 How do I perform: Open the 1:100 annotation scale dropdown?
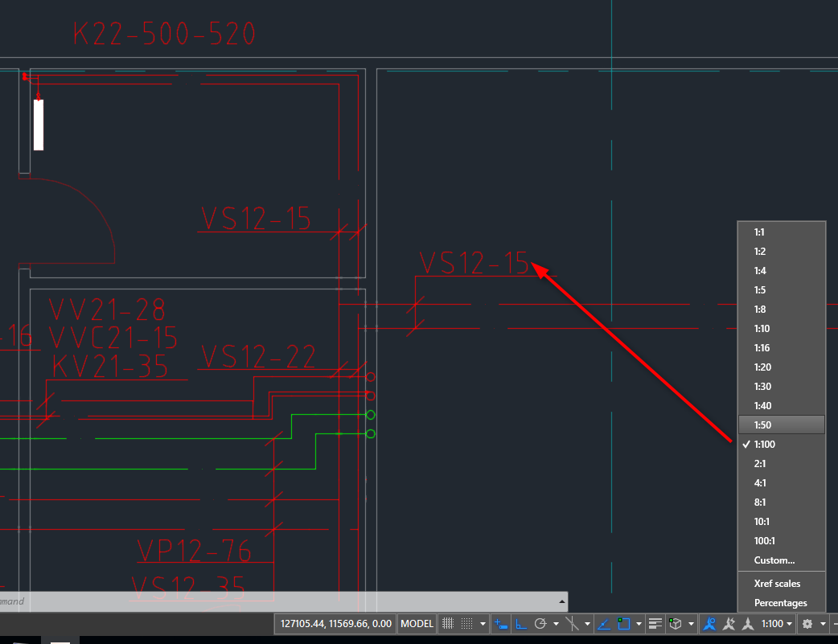791,623
